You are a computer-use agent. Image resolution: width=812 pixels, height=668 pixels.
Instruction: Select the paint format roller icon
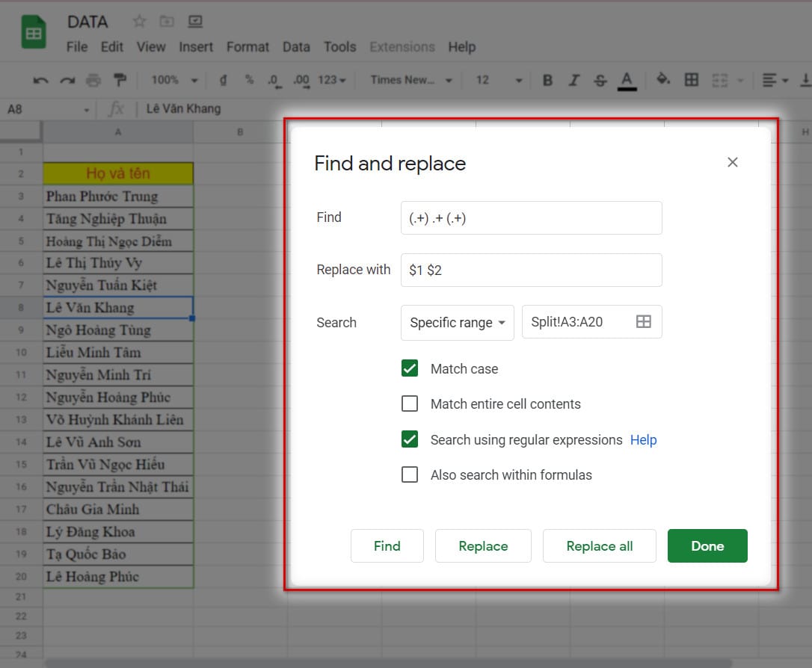[120, 80]
